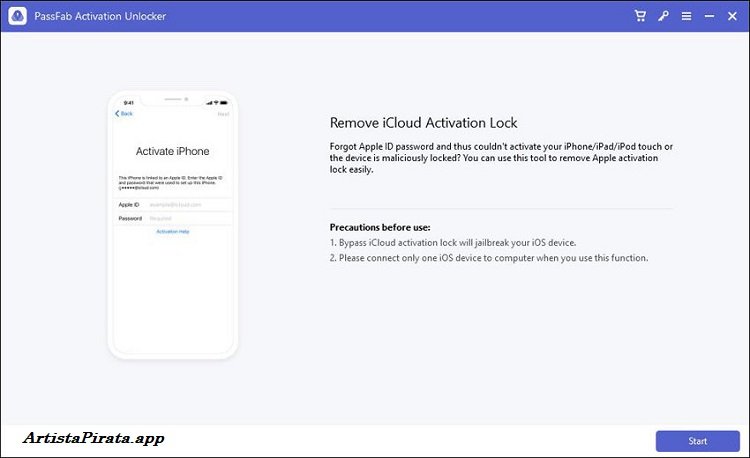This screenshot has width=750, height=458.
Task: Click the Start button
Action: (697, 441)
